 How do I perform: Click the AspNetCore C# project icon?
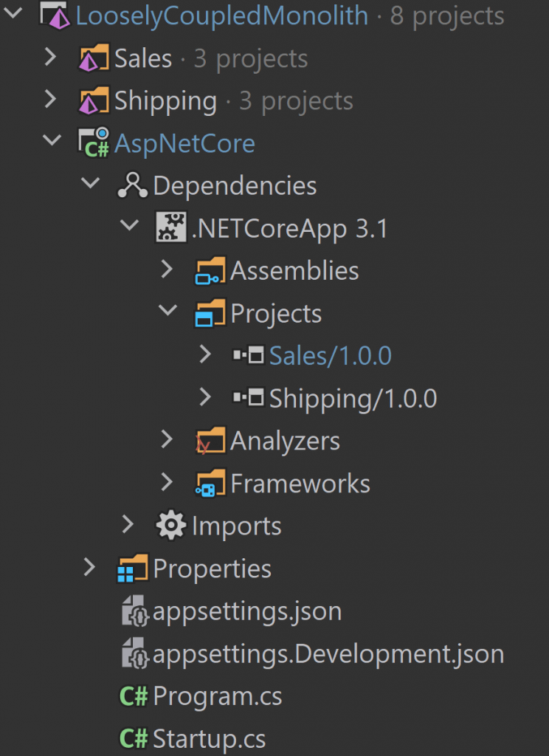pos(94,142)
